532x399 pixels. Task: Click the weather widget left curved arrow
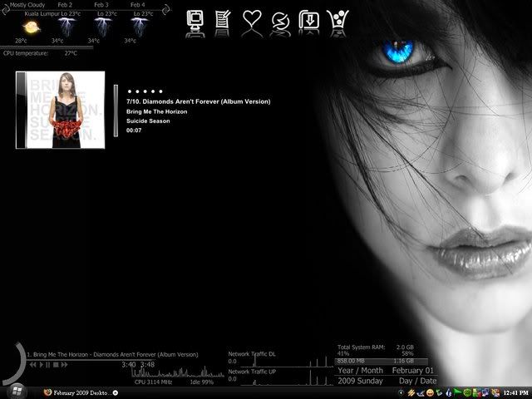[6, 9]
